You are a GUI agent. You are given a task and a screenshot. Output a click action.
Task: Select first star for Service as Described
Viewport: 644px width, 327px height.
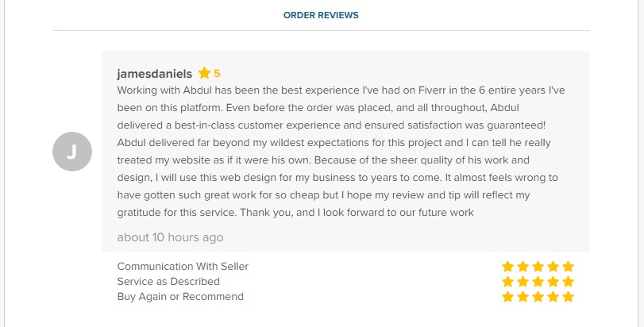[x=508, y=282]
